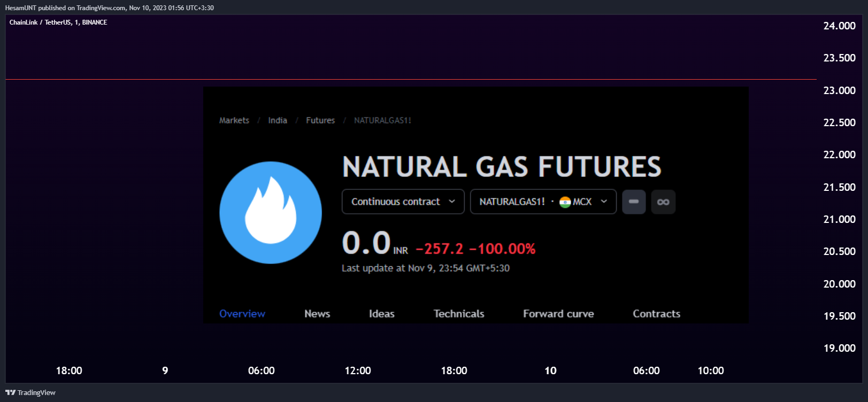Click the India breadcrumb link
Viewport: 868px width, 402px height.
point(278,120)
